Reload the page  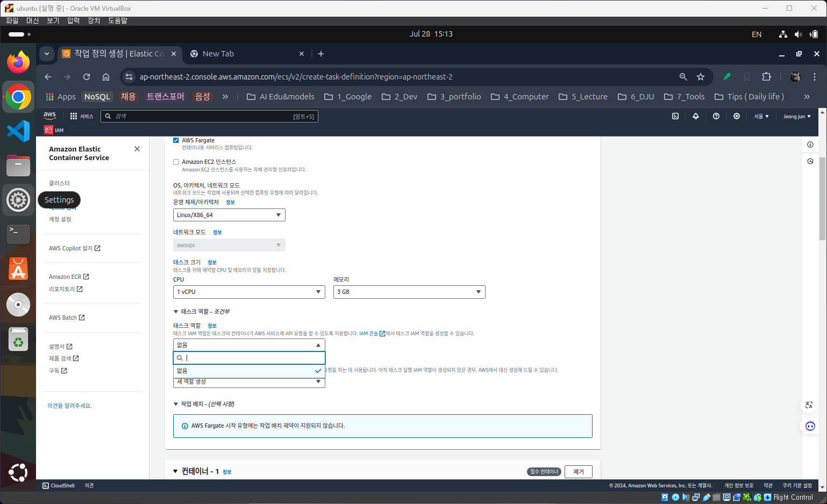(x=87, y=77)
